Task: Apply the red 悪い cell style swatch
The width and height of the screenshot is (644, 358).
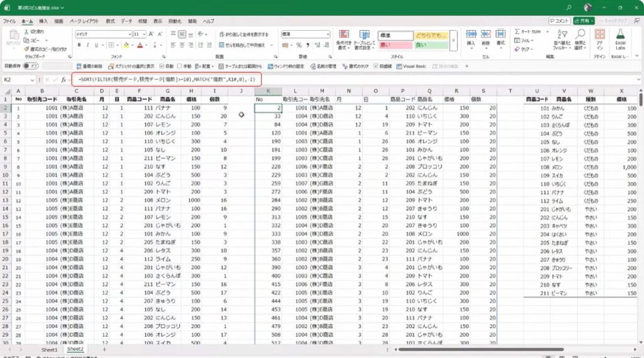Action: pos(394,45)
